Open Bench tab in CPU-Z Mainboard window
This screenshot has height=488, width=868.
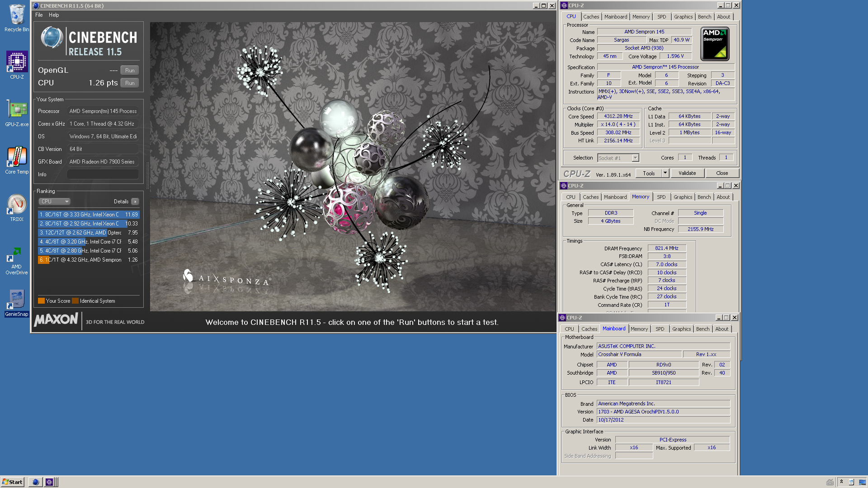(x=703, y=329)
